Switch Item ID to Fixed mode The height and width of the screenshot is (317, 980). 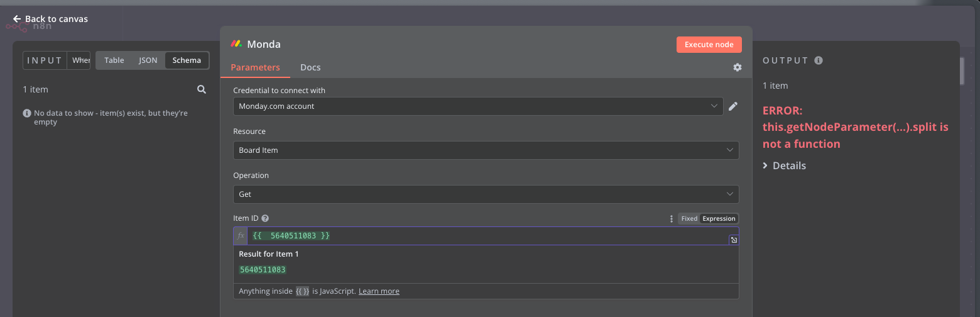click(689, 219)
